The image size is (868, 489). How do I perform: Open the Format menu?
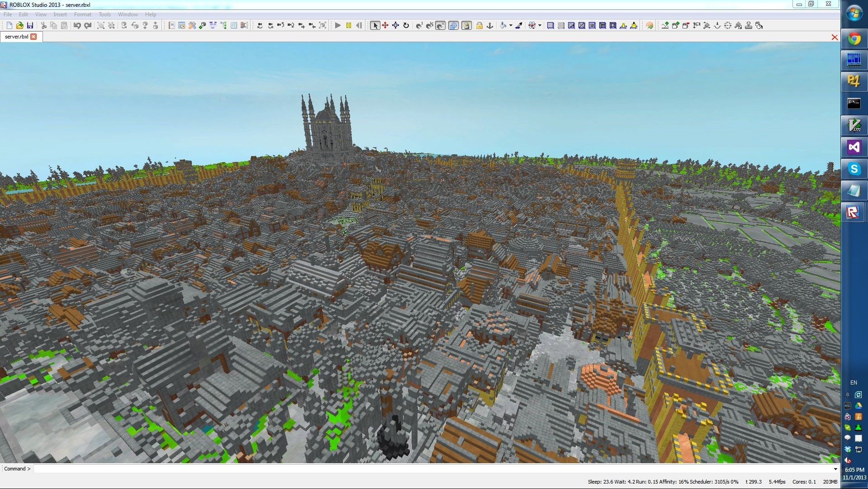pos(83,14)
